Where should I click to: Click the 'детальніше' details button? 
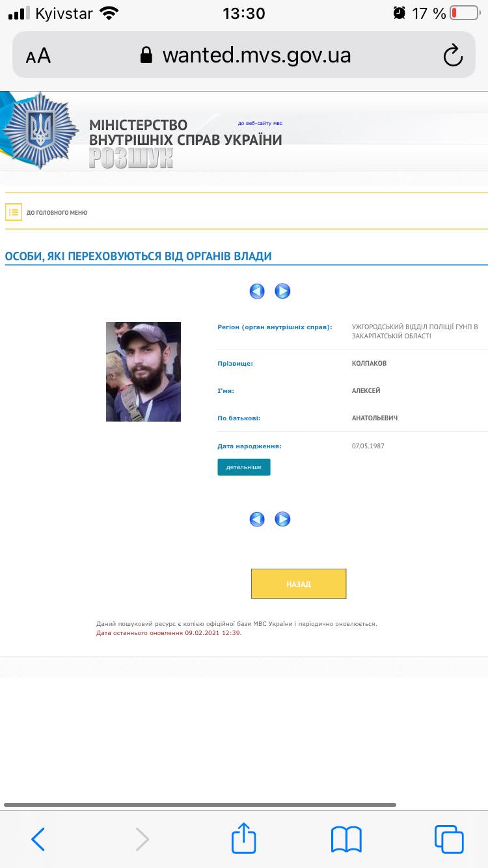coord(244,467)
